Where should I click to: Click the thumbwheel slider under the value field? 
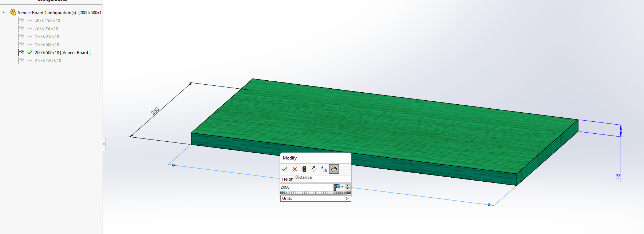315,193
